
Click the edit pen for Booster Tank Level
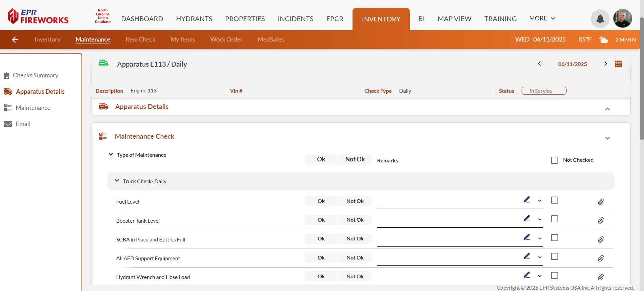tap(527, 219)
